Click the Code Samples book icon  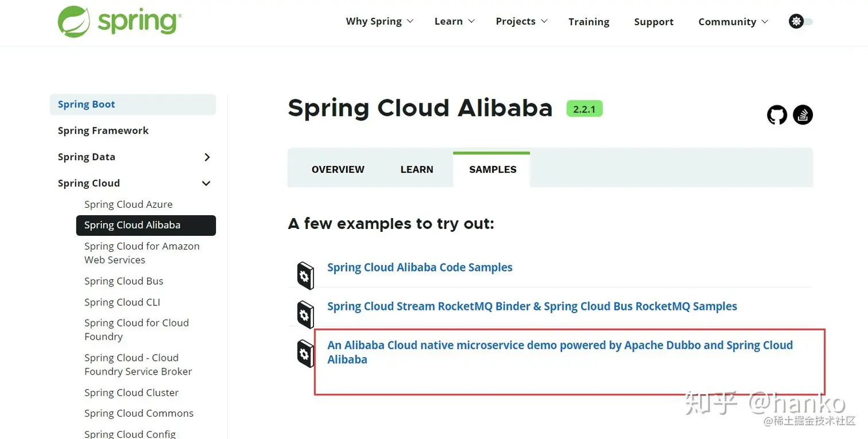tap(305, 275)
